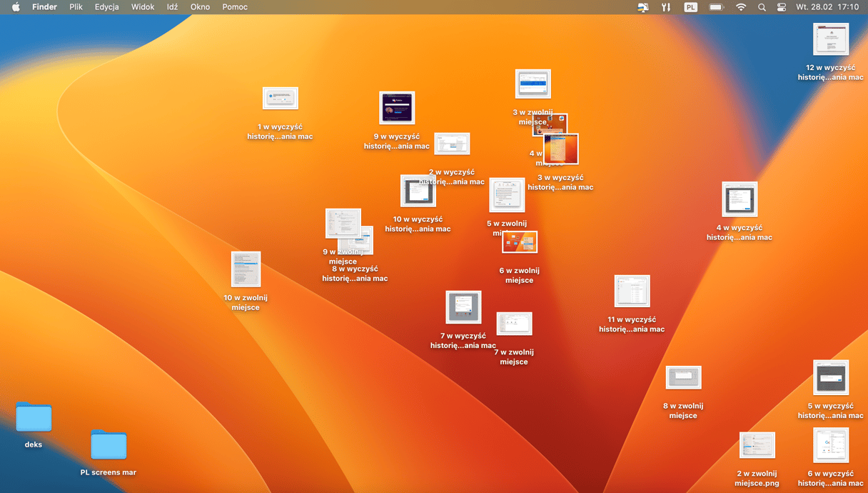Select the PL screens mar folder

pos(108,444)
